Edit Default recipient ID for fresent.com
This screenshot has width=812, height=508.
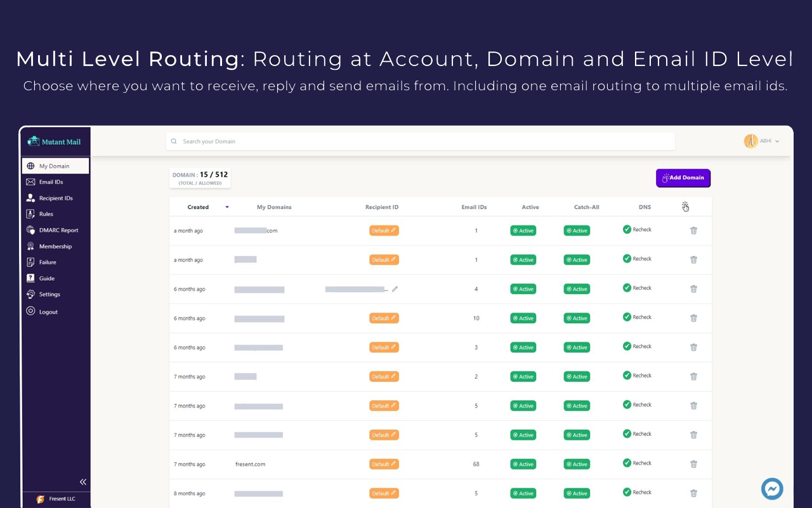(x=384, y=464)
